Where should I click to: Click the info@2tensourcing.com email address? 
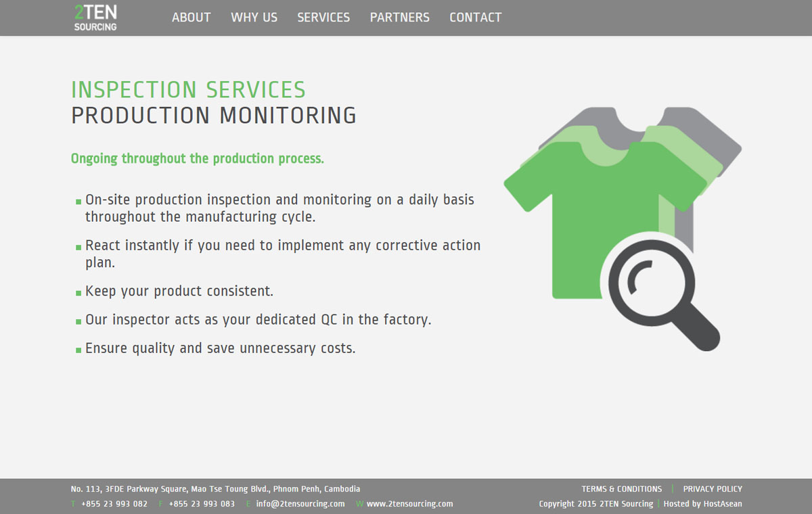300,504
